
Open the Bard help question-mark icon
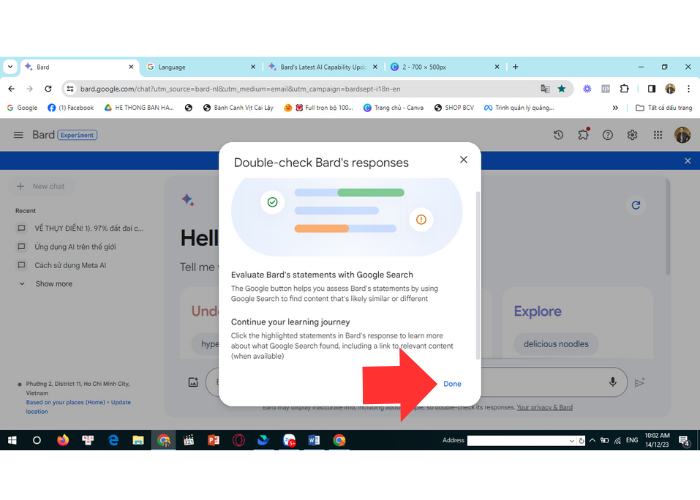pyautogui.click(x=607, y=135)
